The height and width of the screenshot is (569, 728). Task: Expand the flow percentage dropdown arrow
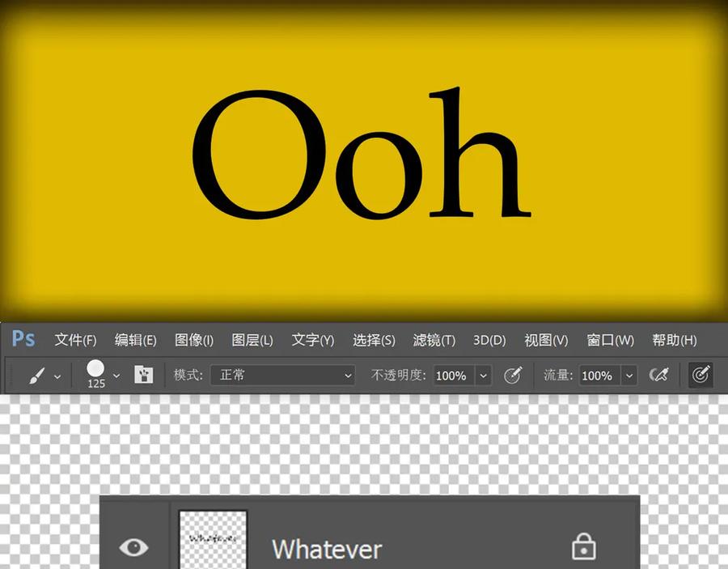point(629,376)
